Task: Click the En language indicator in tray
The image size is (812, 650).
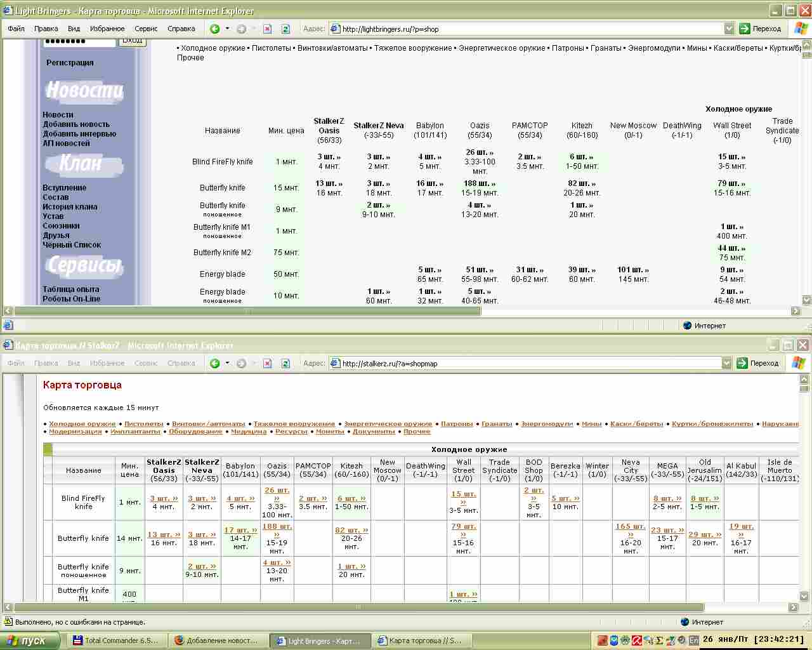Action: pyautogui.click(x=693, y=640)
